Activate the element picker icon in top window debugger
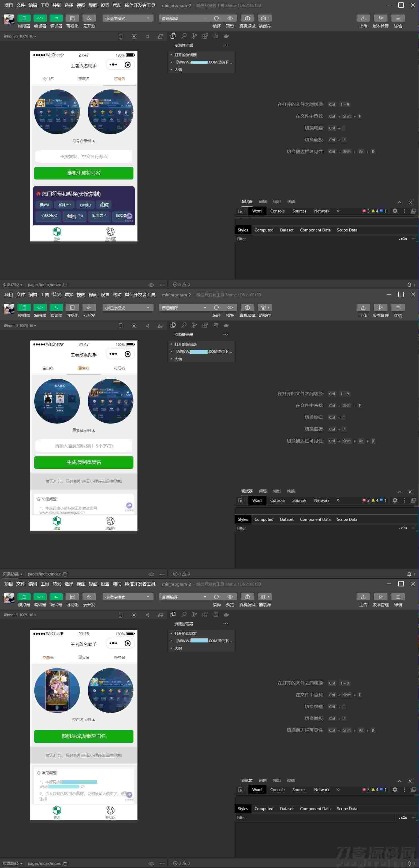 tap(240, 211)
